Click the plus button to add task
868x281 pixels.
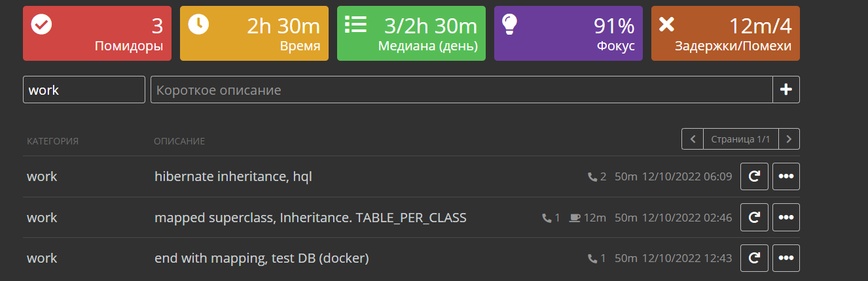786,90
